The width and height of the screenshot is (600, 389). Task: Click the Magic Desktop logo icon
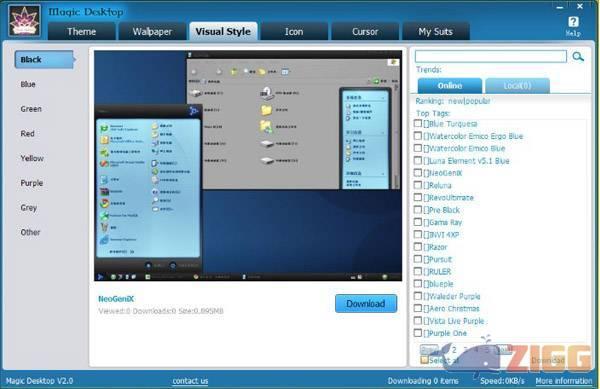(25, 20)
